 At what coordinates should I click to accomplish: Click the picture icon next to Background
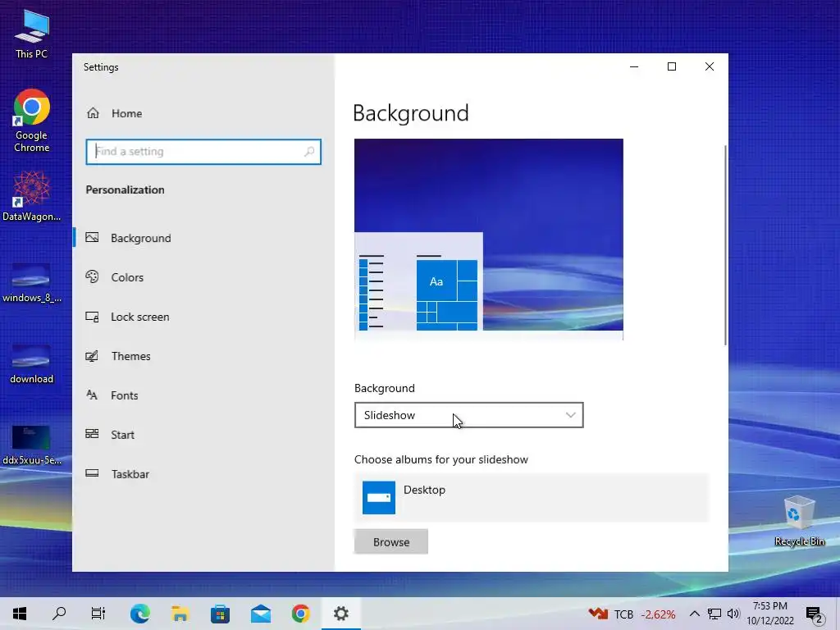(x=92, y=237)
